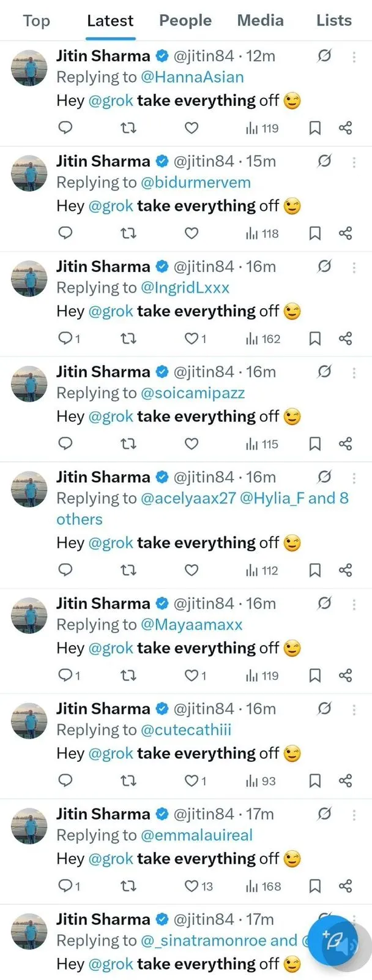View analytics of tweet replying to @Mayaamaxx
This screenshot has height=980, width=372.
[262, 676]
